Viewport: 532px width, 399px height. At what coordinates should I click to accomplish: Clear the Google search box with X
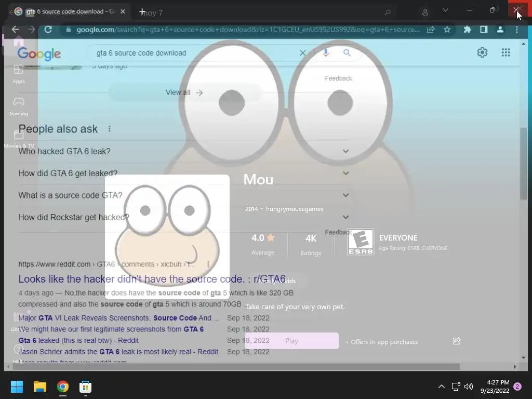coord(303,53)
